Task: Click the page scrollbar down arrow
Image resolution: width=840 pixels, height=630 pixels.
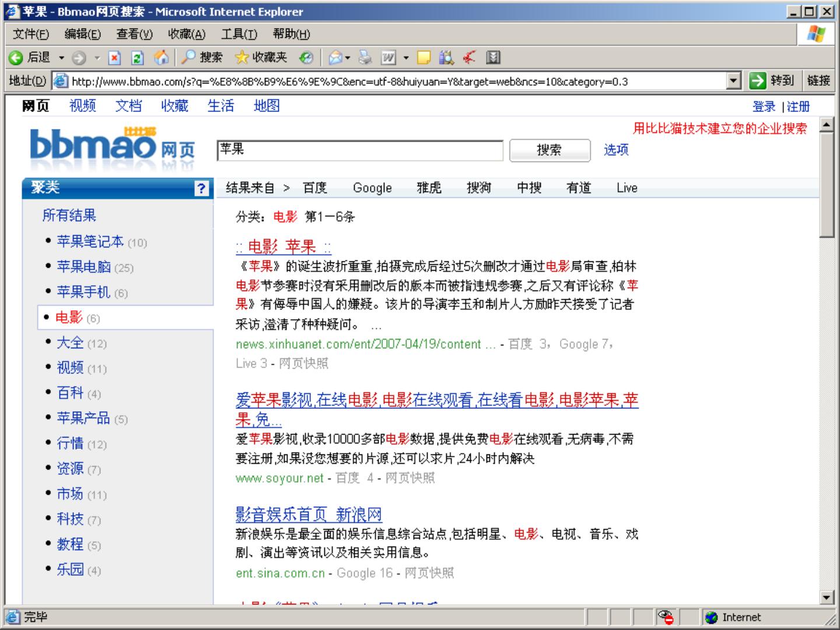Action: (x=827, y=597)
